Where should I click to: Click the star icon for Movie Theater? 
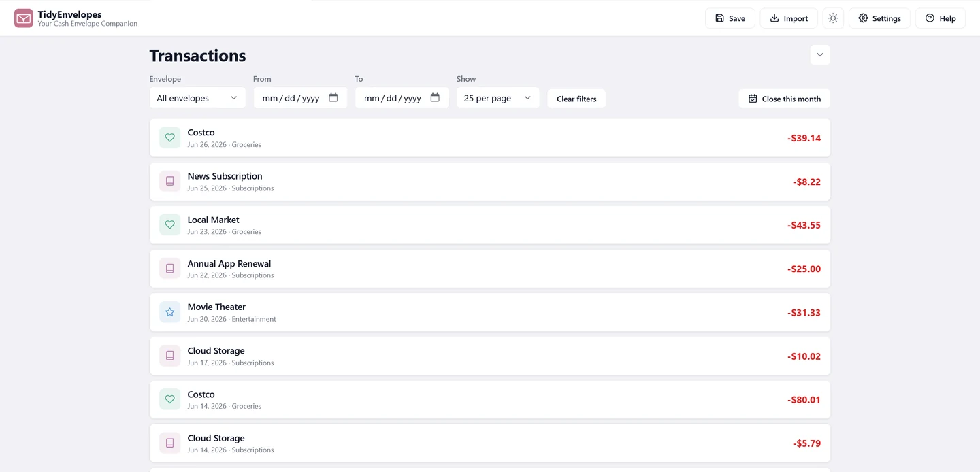(x=170, y=312)
